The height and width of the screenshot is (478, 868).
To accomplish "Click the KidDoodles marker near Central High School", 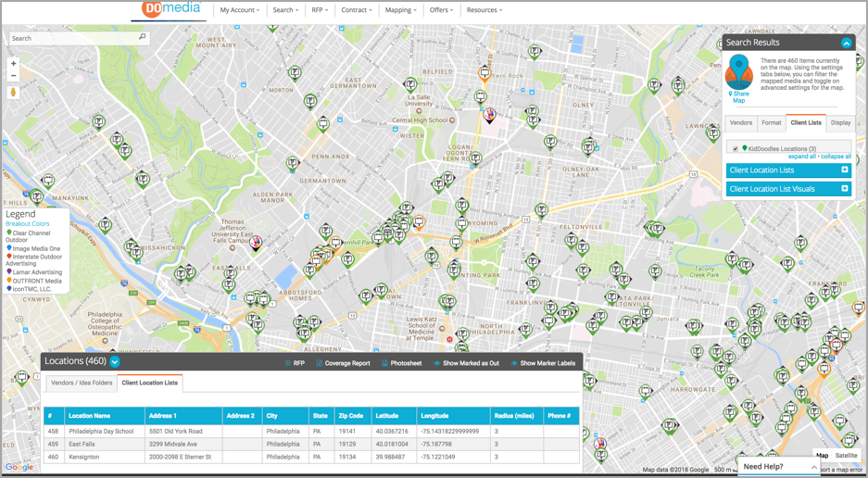I will pyautogui.click(x=489, y=115).
